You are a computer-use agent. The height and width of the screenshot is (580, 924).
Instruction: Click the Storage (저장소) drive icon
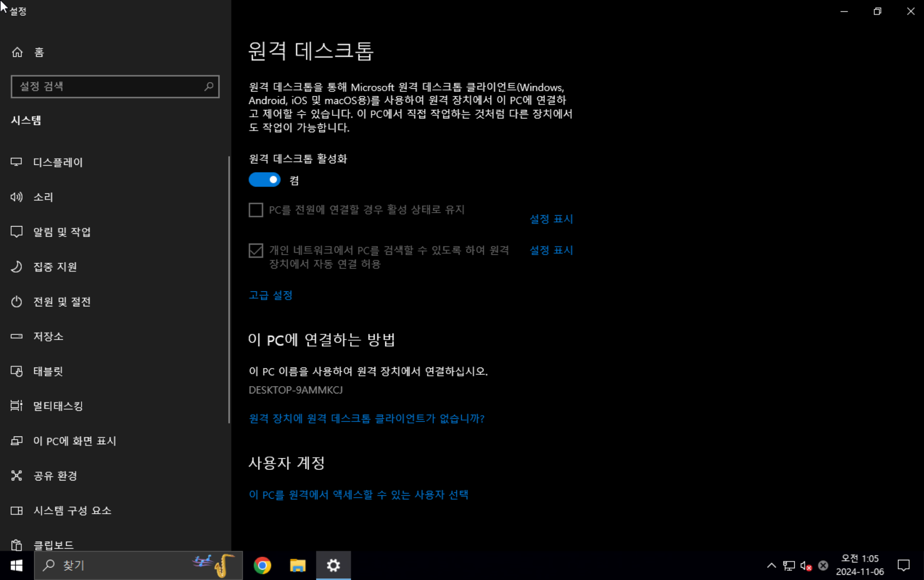[x=17, y=336]
